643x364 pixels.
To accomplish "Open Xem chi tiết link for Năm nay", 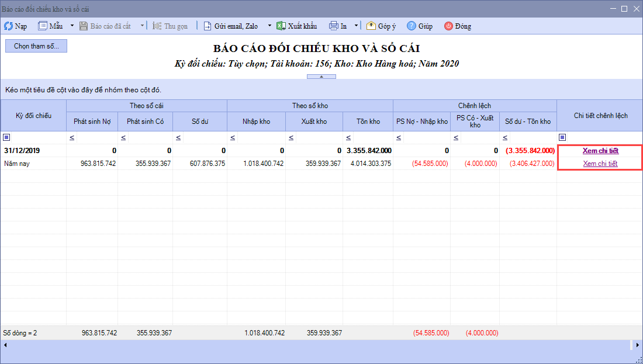I will pyautogui.click(x=600, y=164).
